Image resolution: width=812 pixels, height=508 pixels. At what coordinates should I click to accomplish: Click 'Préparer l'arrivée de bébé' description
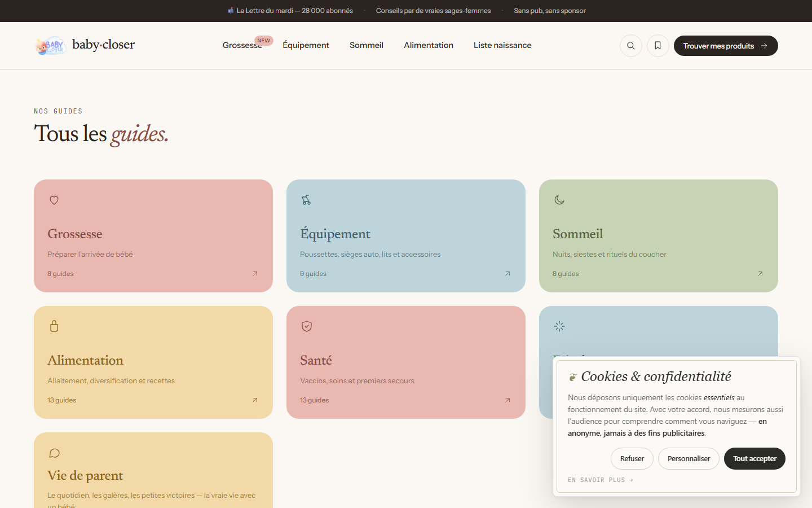(x=90, y=255)
